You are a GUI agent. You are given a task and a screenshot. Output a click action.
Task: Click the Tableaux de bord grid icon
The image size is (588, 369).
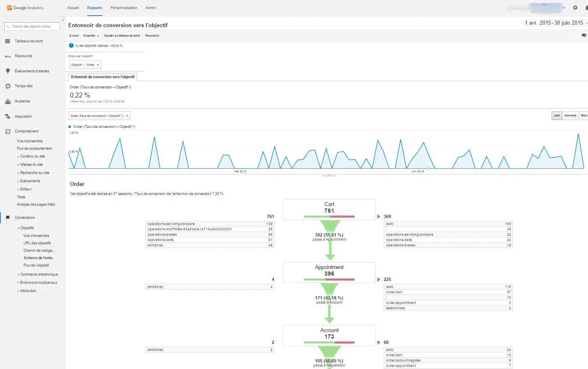(x=7, y=41)
